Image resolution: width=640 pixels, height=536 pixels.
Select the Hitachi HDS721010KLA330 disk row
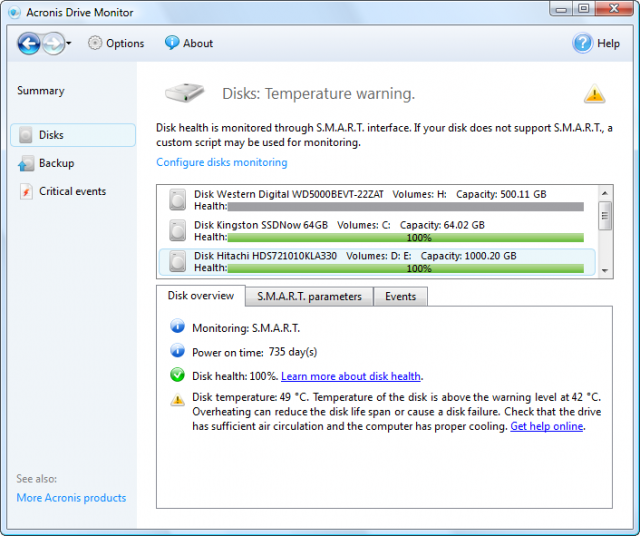pyautogui.click(x=376, y=262)
